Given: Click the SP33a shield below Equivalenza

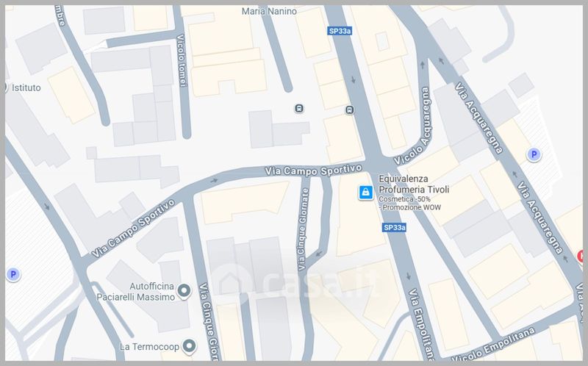Looking at the screenshot, I should point(394,228).
